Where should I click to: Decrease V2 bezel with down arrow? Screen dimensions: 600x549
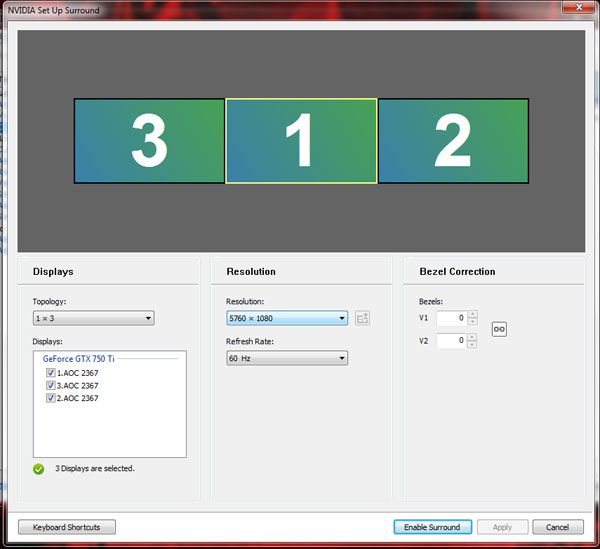[473, 344]
